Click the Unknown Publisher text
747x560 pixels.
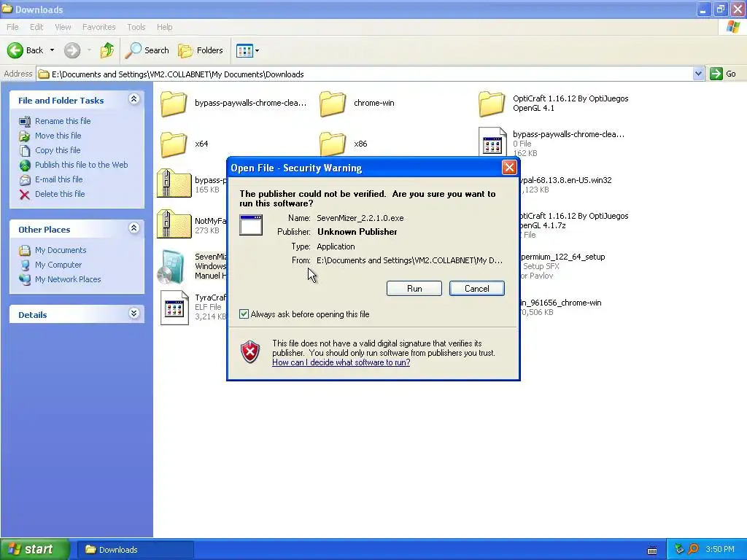point(357,232)
